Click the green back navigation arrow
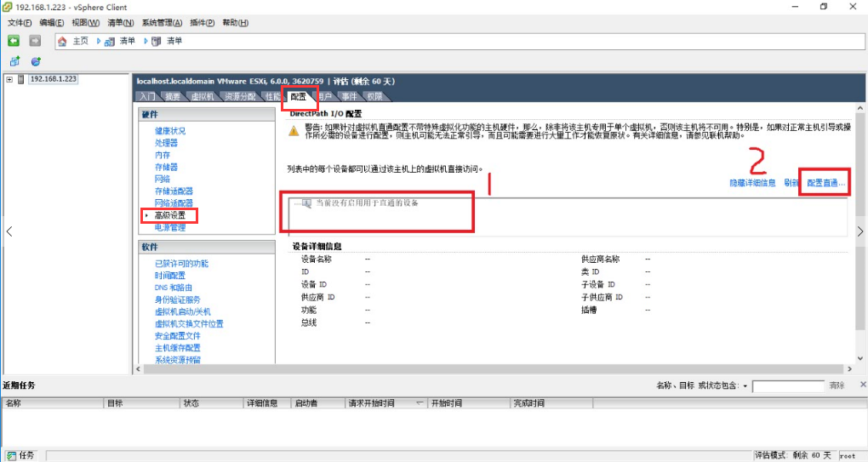The image size is (868, 462). (14, 40)
